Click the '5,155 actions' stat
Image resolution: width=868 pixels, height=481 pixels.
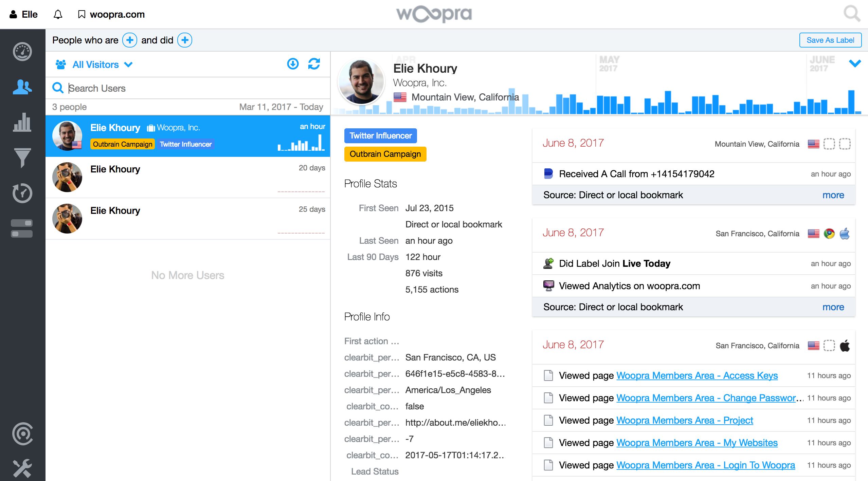432,290
